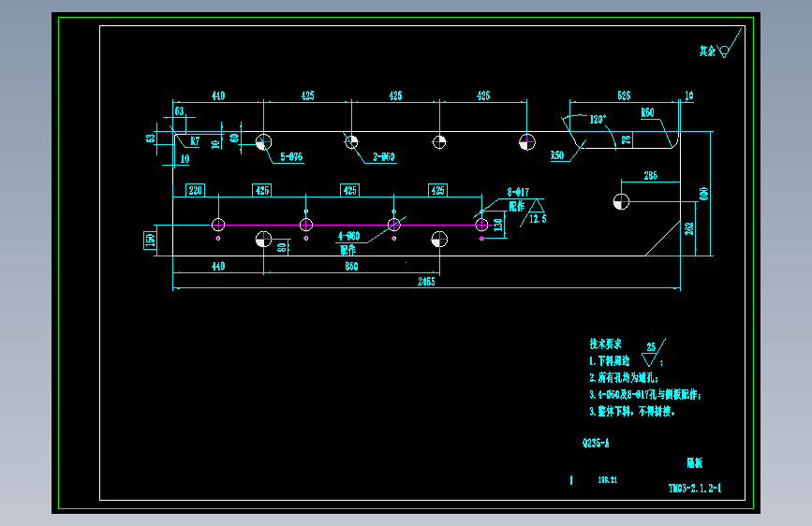Click the "25" roughness symbol value
This screenshot has height=526, width=812.
pos(651,347)
